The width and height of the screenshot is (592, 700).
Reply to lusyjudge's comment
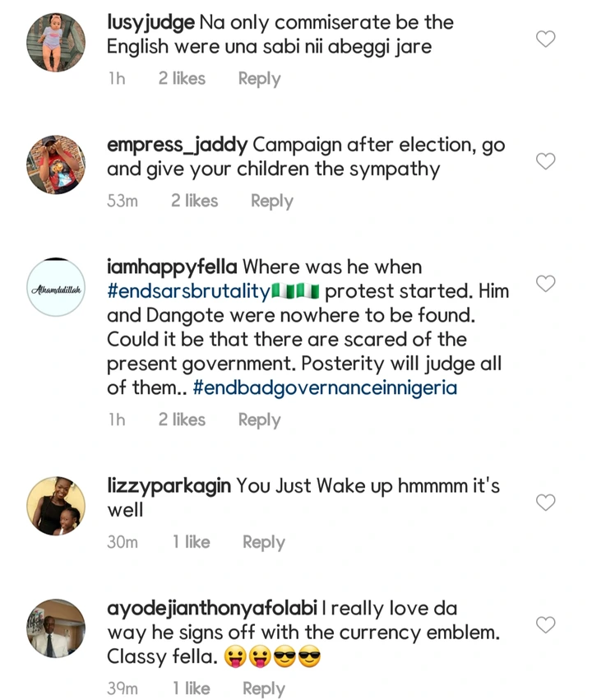coord(259,79)
